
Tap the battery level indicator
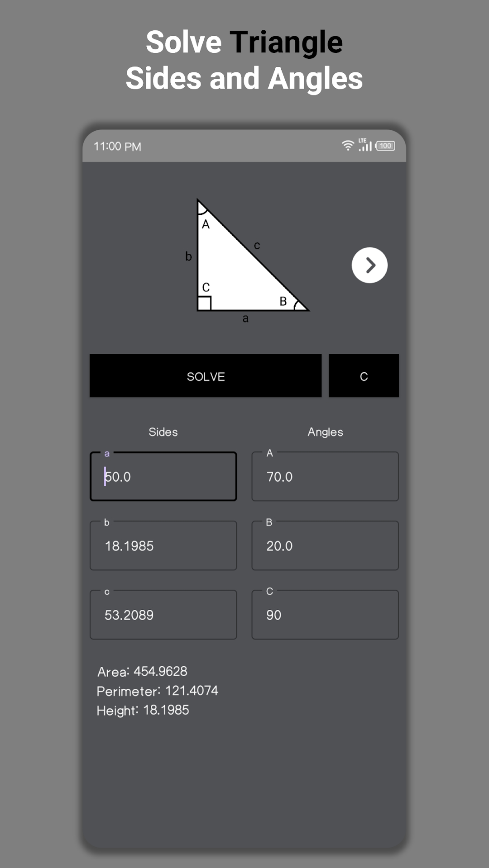tap(385, 146)
